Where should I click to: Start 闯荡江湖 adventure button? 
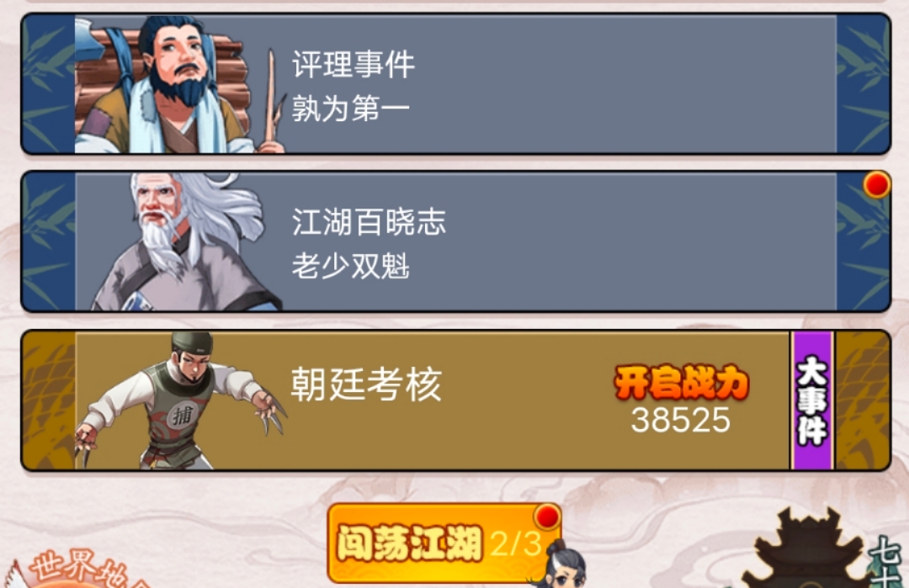point(444,543)
